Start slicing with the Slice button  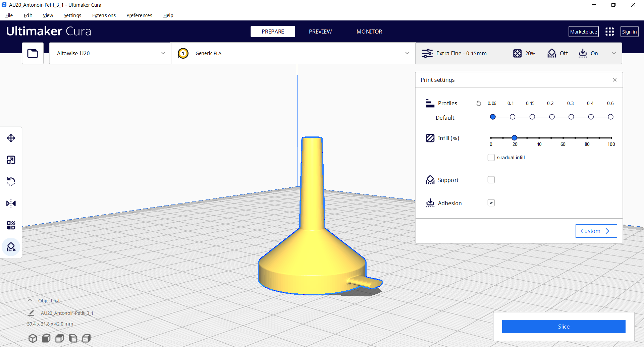(x=563, y=327)
